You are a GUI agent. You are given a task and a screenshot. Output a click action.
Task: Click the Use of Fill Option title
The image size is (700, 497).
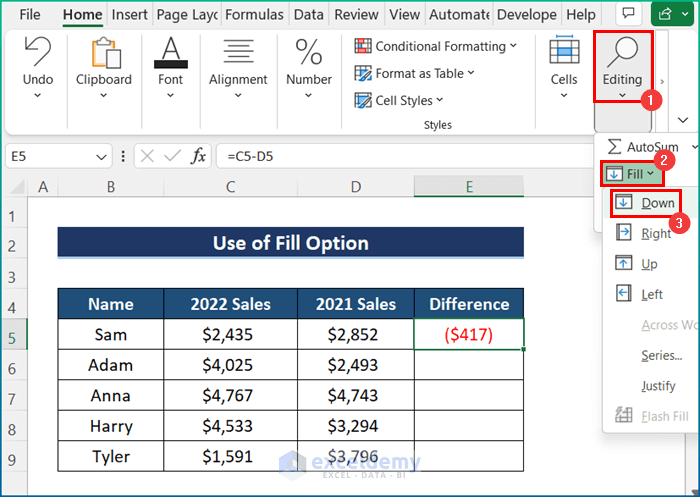coord(291,242)
